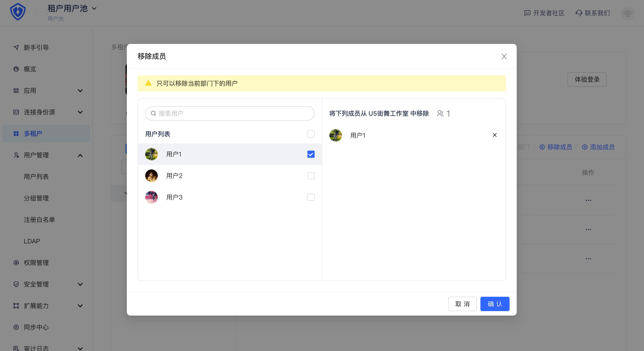Open the robot avatar profile icon

[627, 13]
